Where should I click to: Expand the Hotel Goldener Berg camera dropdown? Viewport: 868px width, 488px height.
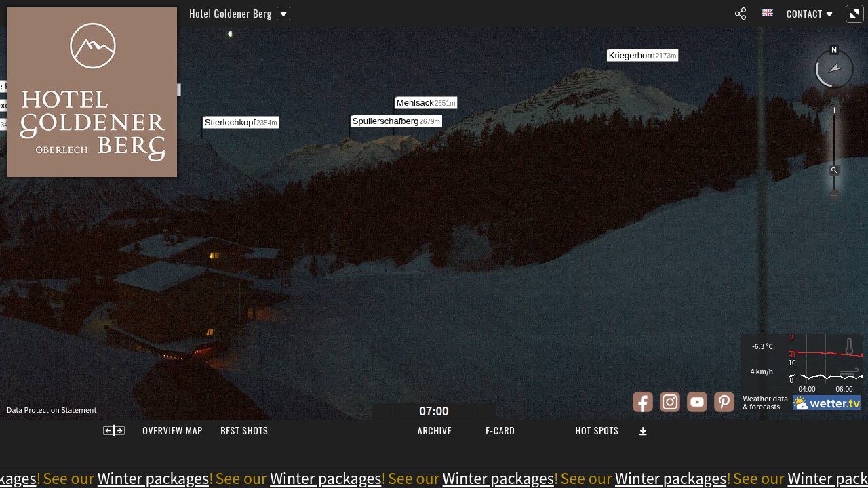(x=283, y=14)
